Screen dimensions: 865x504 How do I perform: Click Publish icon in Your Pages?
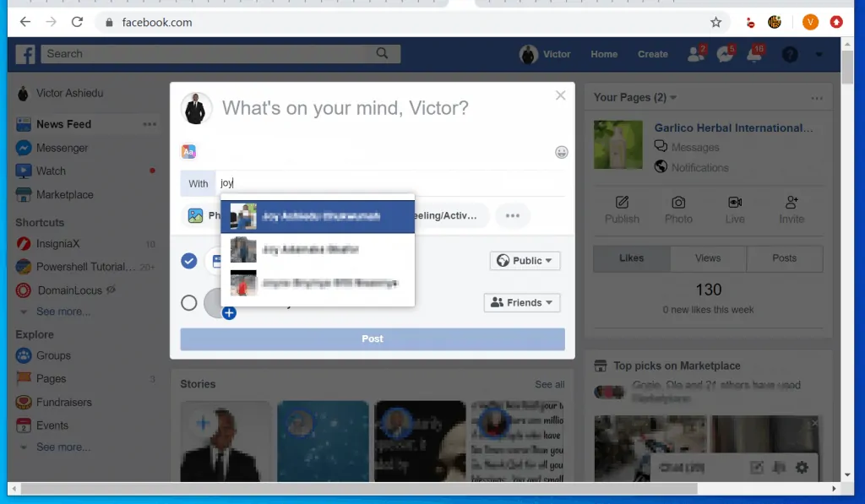[622, 203]
